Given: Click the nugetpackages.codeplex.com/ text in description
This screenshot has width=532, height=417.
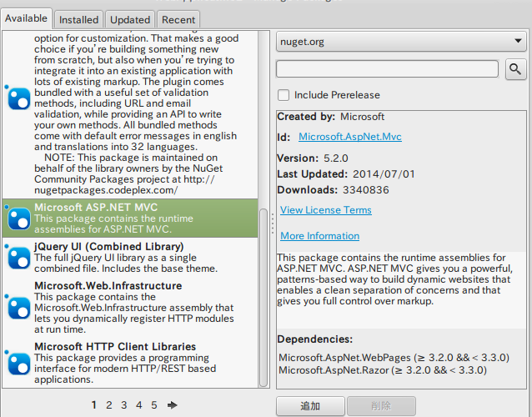Looking at the screenshot, I should point(106,190).
